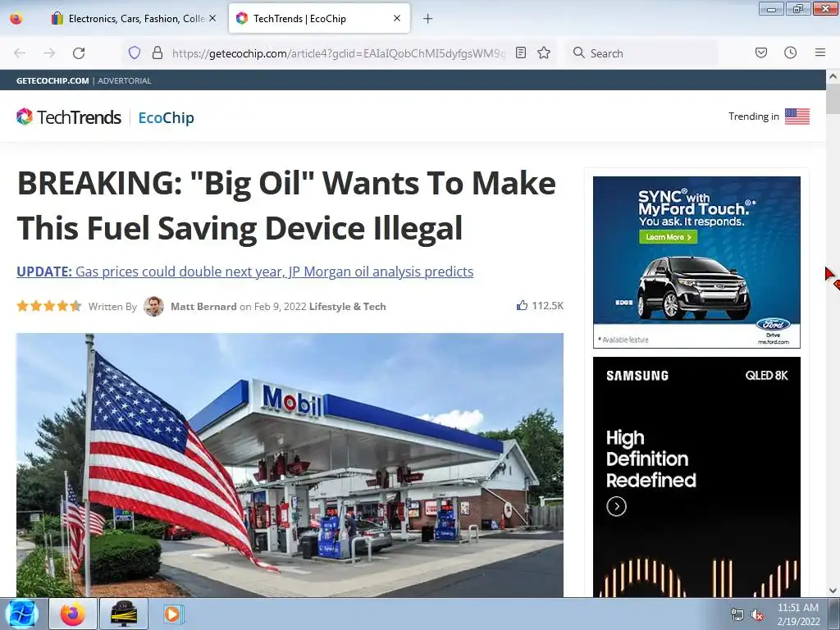Screen dimensions: 840x630
Task: Click the Search input box
Action: [641, 53]
